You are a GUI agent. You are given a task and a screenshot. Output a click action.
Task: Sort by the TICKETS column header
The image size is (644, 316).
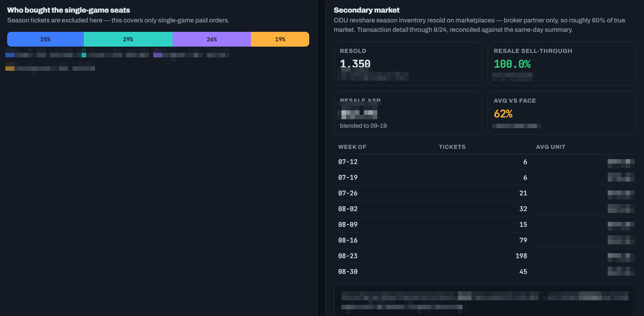(452, 147)
